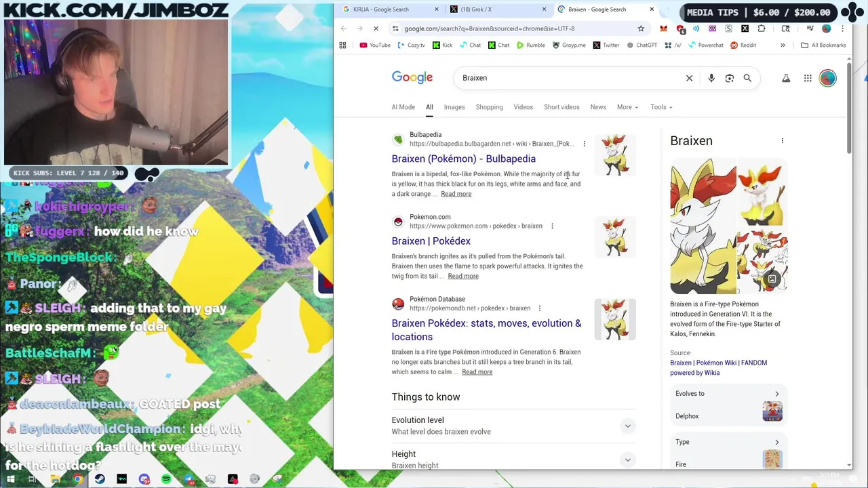Viewport: 868px width, 488px height.
Task: Open the X extension in Chrome toolbar
Action: pyautogui.click(x=745, y=28)
